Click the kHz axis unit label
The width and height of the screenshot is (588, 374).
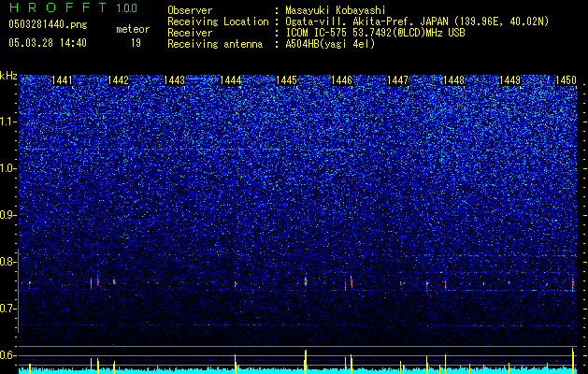click(8, 76)
